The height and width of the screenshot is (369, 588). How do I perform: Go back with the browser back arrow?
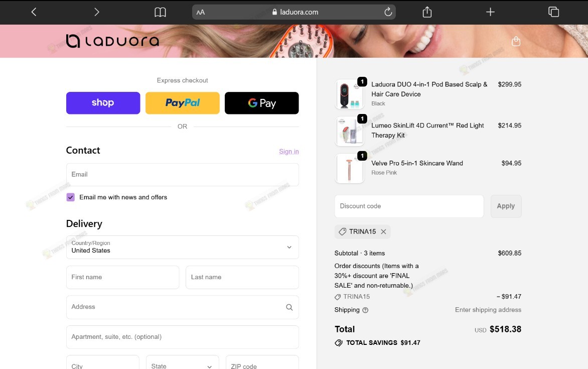(34, 12)
